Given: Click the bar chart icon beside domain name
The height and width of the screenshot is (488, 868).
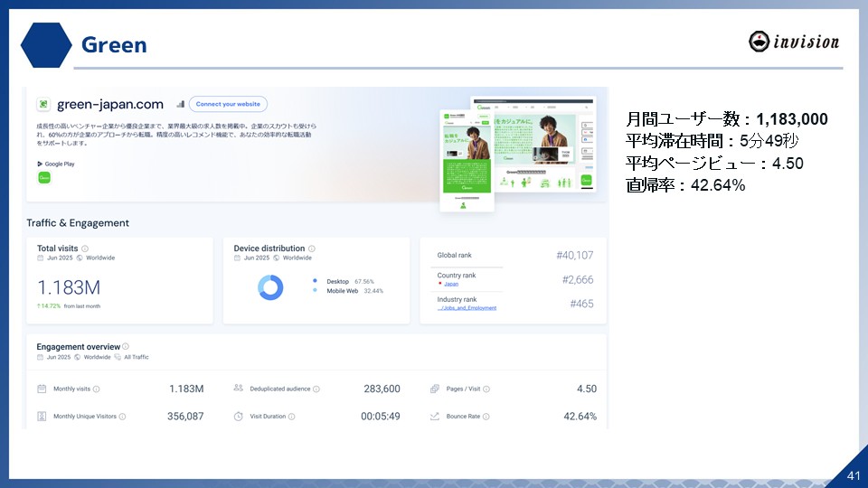Looking at the screenshot, I should (180, 104).
